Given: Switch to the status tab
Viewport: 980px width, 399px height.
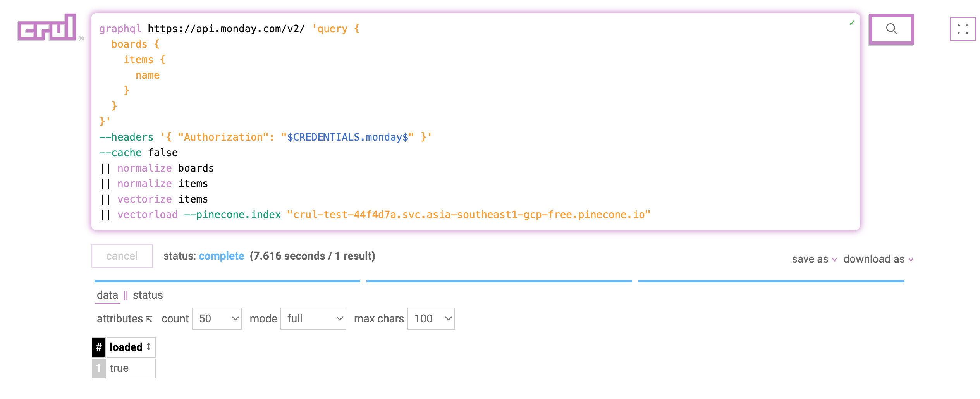Looking at the screenshot, I should (148, 295).
